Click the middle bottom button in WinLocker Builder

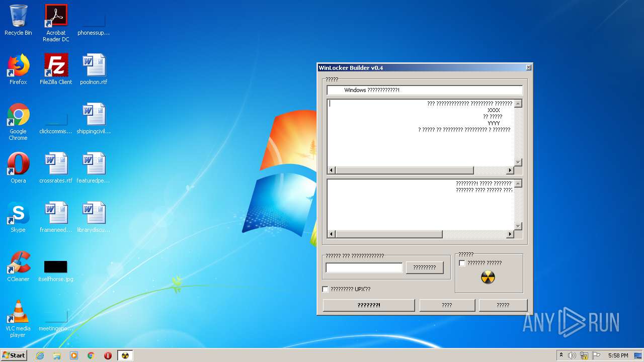coord(447,305)
